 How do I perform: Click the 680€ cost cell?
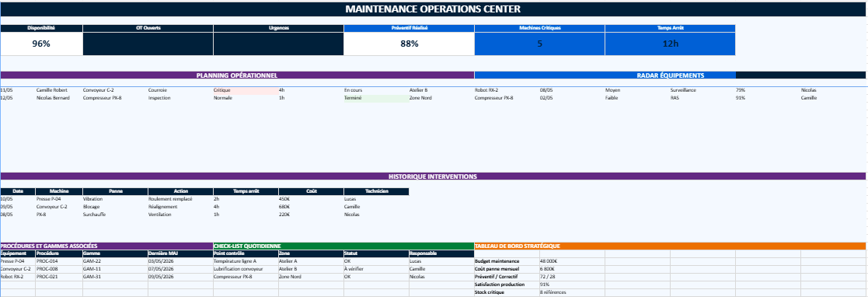coord(311,207)
